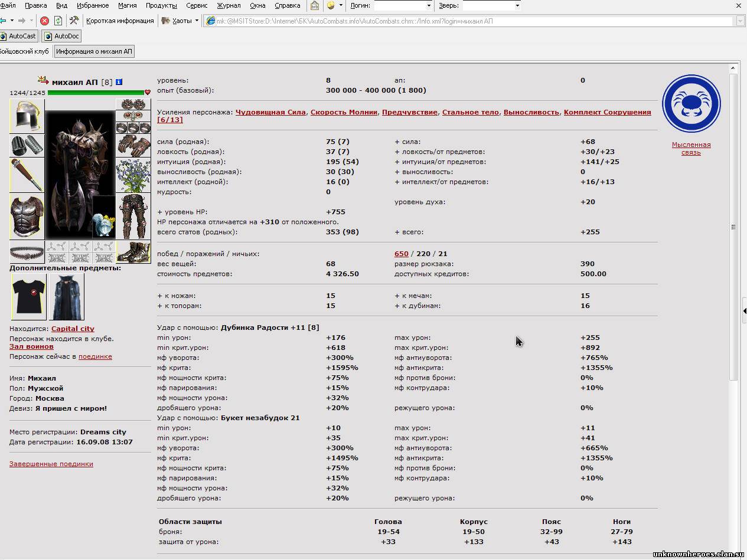The image size is (747, 560).
Task: Open the light bulb dropdown arrow
Action: click(x=341, y=5)
